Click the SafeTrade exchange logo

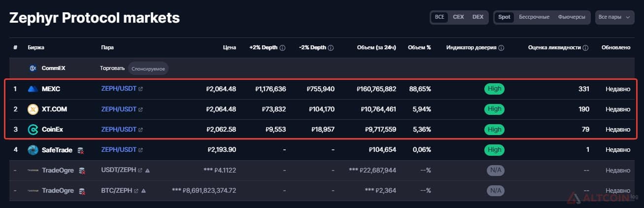33,150
